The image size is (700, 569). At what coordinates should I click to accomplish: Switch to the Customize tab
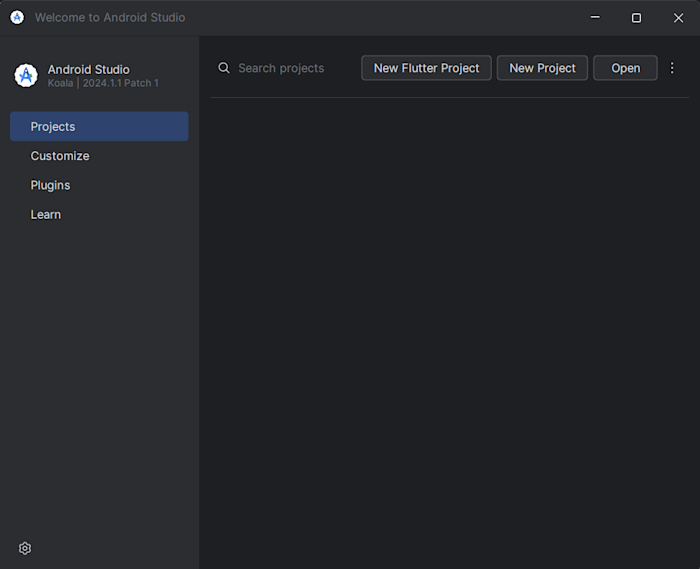pyautogui.click(x=99, y=156)
